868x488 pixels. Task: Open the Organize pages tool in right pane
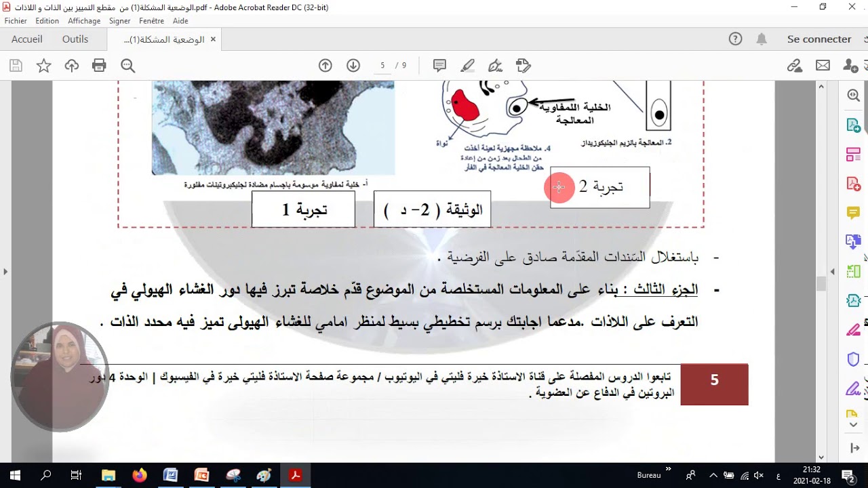coord(853,155)
